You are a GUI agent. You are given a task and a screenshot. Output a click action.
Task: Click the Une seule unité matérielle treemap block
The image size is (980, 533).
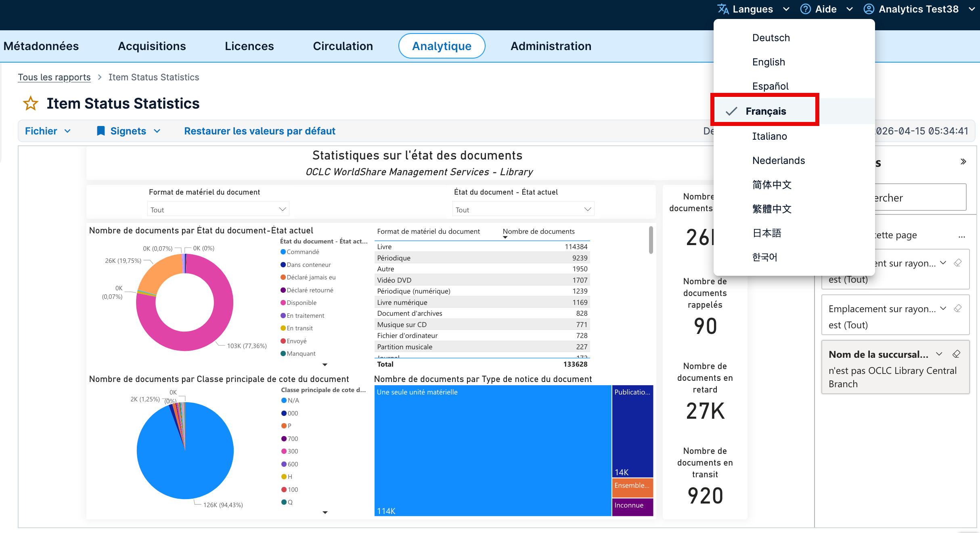tap(493, 451)
